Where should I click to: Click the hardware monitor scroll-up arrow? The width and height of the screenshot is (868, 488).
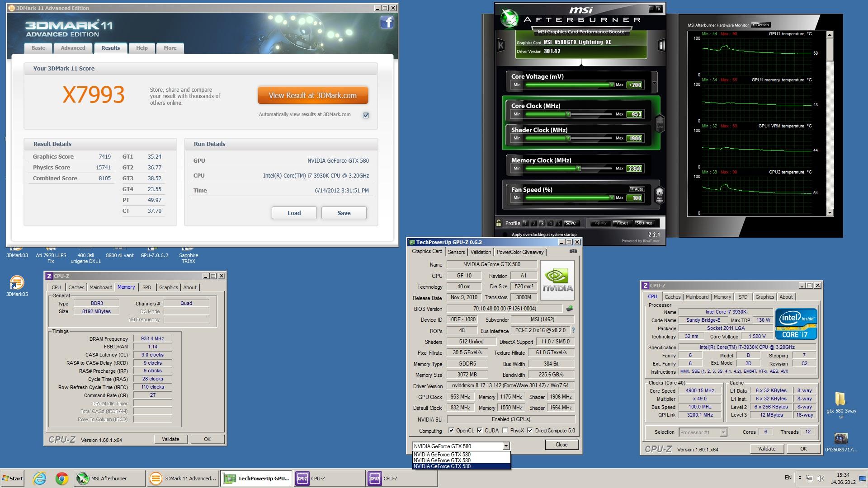click(830, 34)
